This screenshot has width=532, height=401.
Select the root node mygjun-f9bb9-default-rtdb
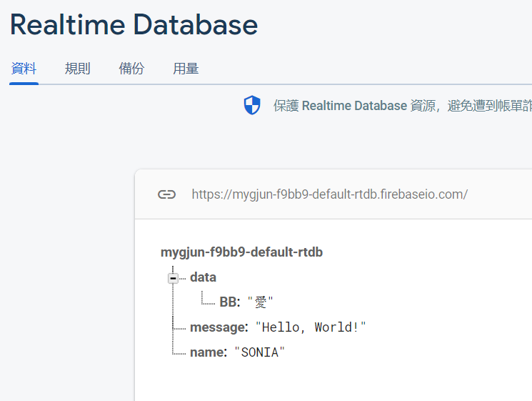tap(241, 252)
